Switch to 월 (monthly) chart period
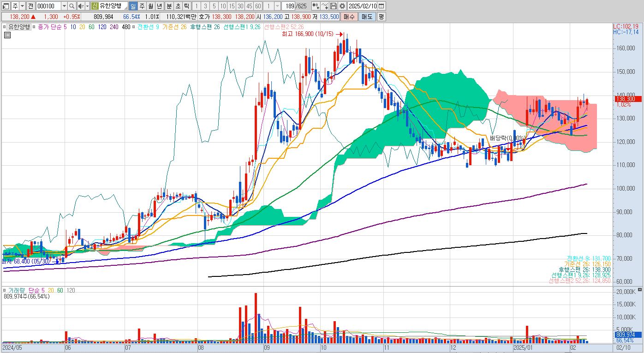This screenshot has height=353, width=644. [150, 6]
